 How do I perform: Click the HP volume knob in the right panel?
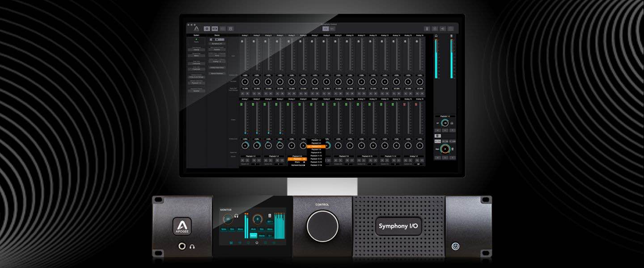pos(445,123)
